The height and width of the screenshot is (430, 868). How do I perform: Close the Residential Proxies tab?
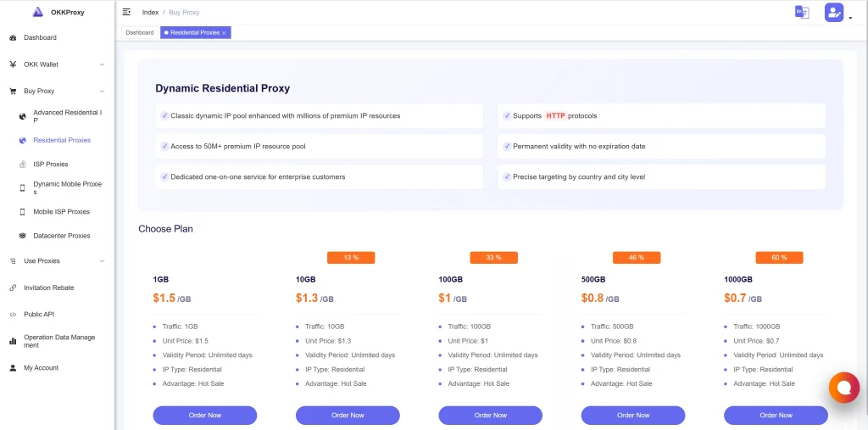224,33
